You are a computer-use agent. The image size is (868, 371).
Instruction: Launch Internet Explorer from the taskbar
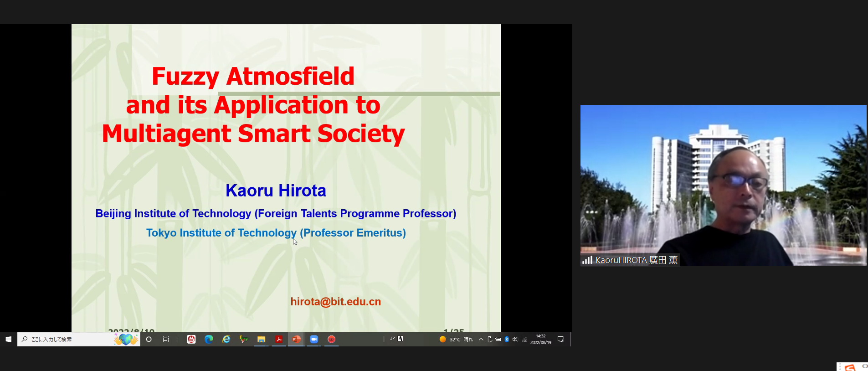pyautogui.click(x=226, y=339)
